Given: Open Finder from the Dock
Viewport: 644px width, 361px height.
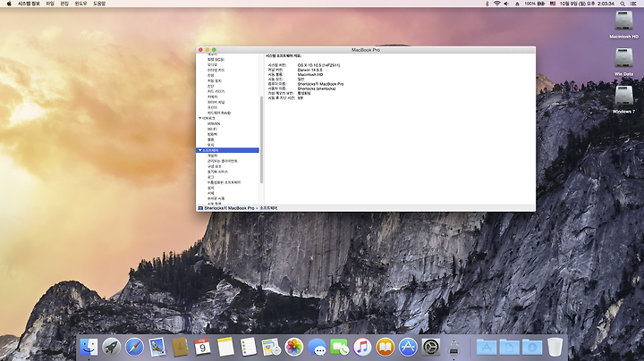Looking at the screenshot, I should click(x=89, y=347).
